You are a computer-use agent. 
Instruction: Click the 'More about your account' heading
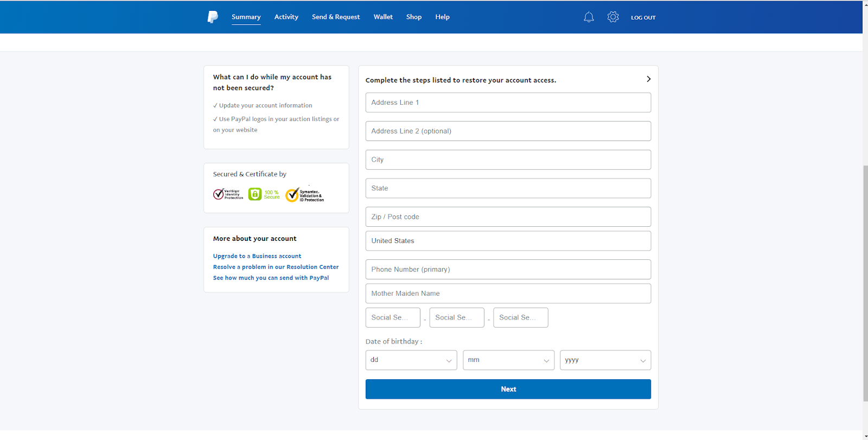tap(255, 239)
